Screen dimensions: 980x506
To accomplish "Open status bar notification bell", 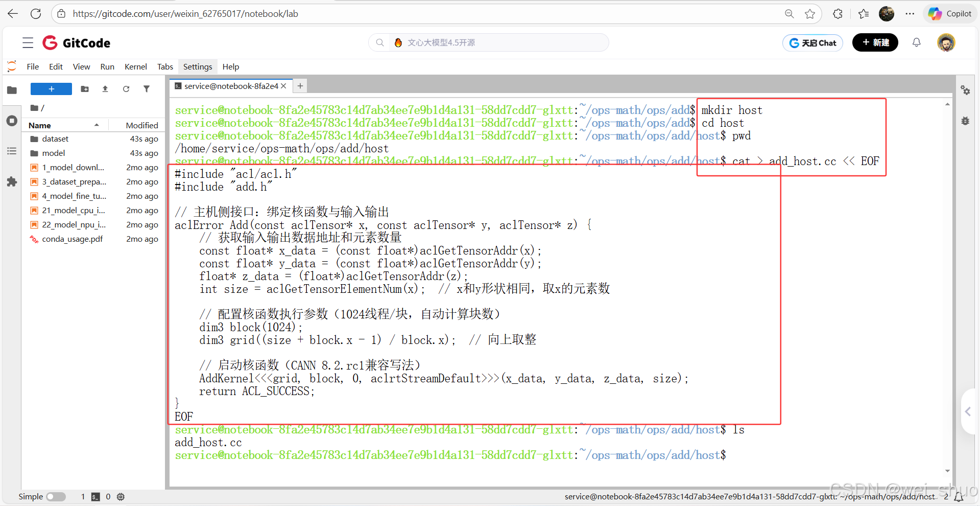I will pos(959,496).
